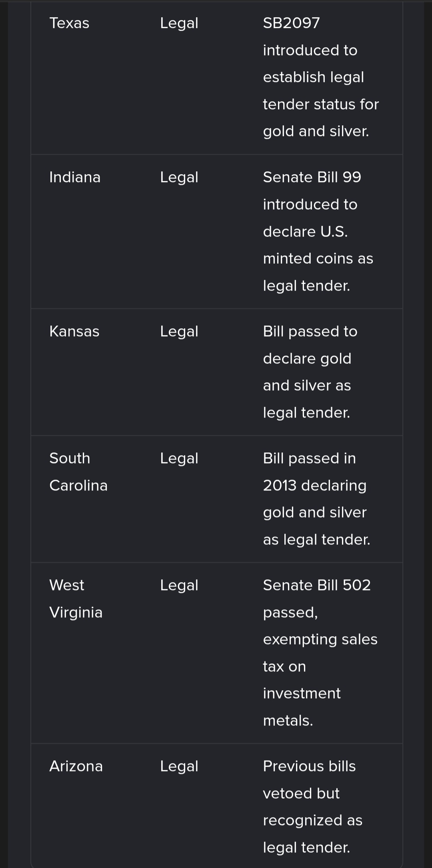Click the 'minted coins as' text line
Screen dimensions: 432x868
(318, 259)
